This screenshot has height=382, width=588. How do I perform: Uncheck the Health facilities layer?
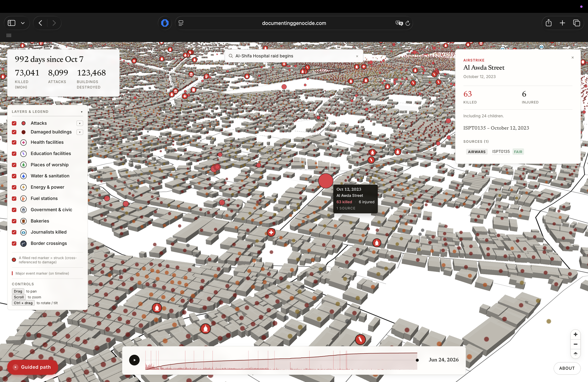click(x=14, y=142)
